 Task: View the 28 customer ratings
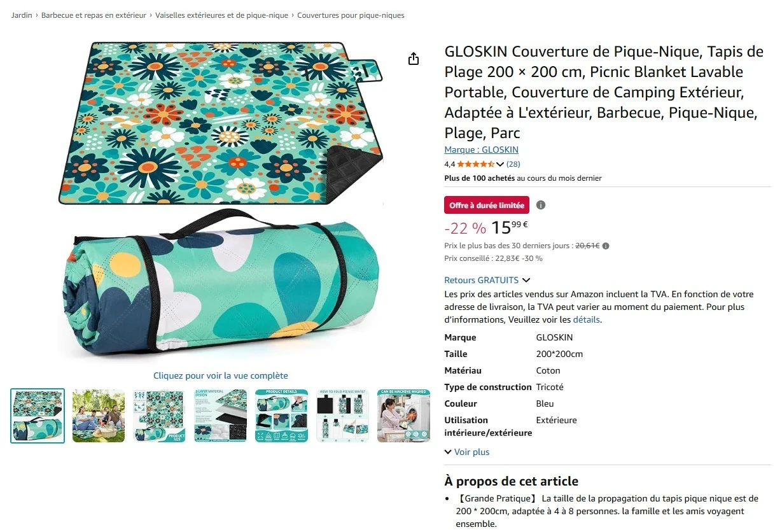click(x=513, y=164)
